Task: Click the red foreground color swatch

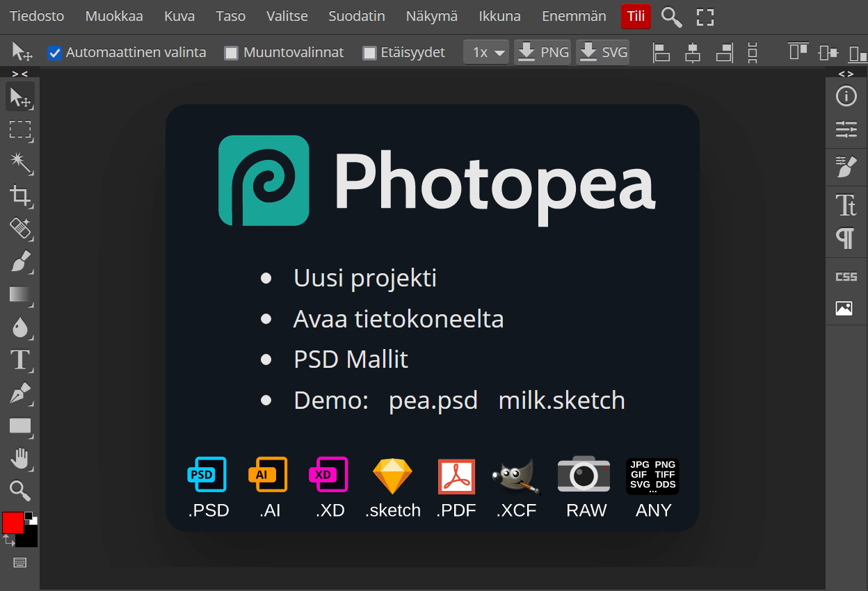Action: [13, 523]
